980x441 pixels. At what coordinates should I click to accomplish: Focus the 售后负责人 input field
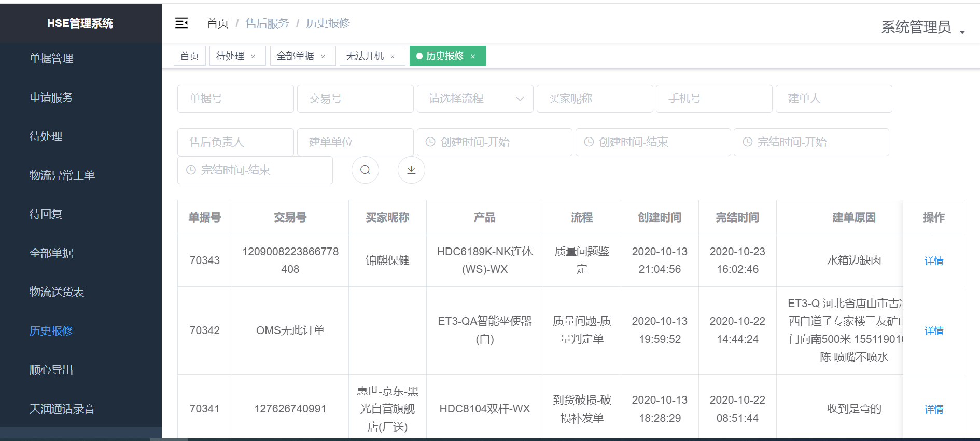click(x=235, y=142)
